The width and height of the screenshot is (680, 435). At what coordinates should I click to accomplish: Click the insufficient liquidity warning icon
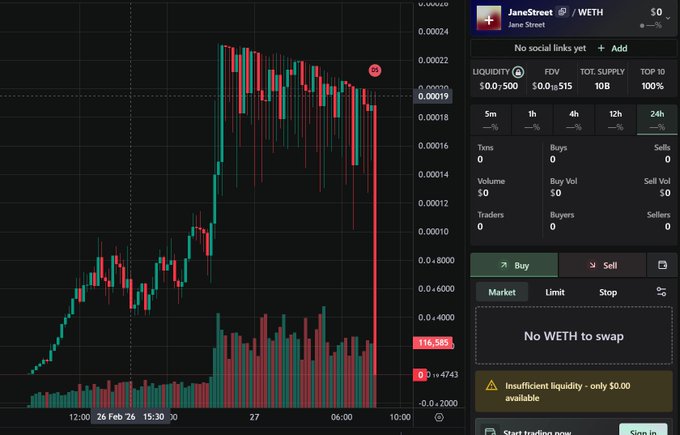tap(491, 384)
